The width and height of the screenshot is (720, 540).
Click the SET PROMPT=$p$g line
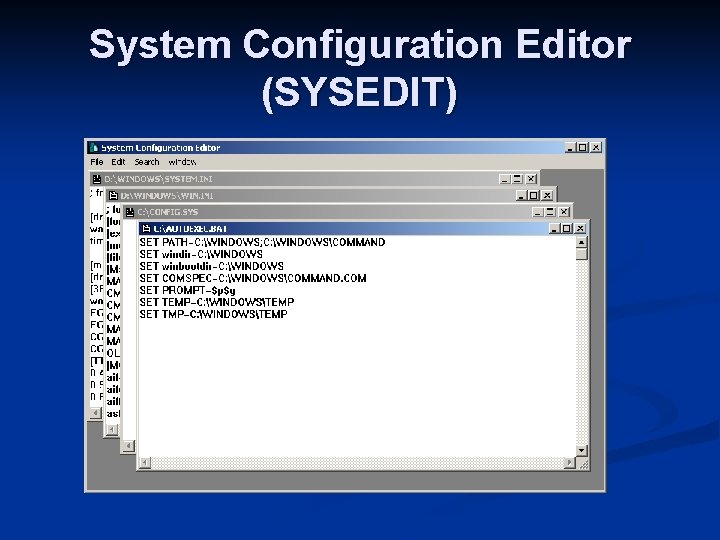[187, 290]
